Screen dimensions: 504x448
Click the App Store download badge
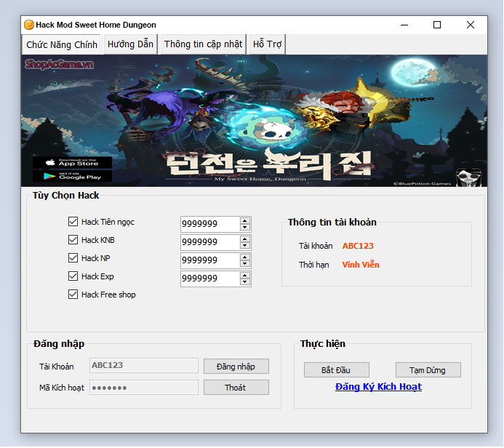pyautogui.click(x=72, y=162)
